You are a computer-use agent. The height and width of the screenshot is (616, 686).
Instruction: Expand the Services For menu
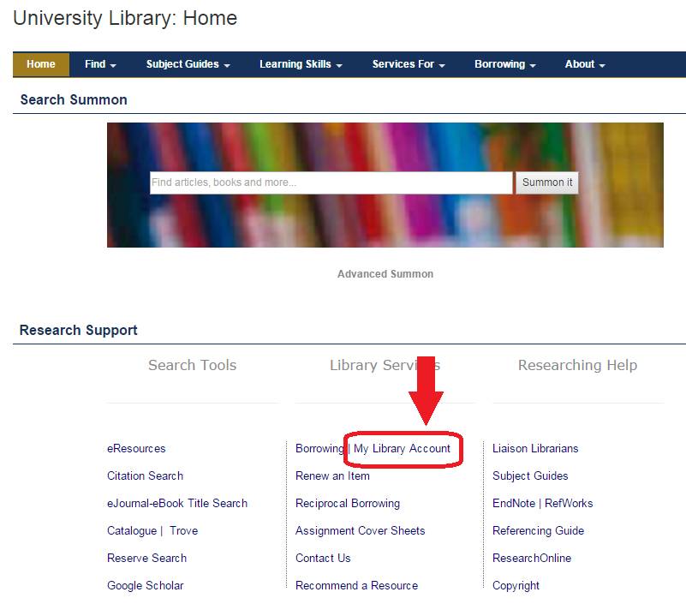pos(409,64)
